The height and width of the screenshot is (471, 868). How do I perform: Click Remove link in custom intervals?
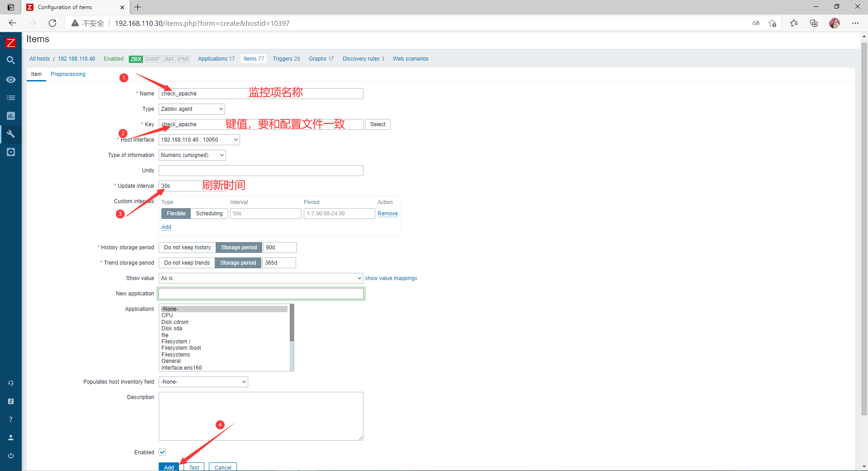pos(387,214)
